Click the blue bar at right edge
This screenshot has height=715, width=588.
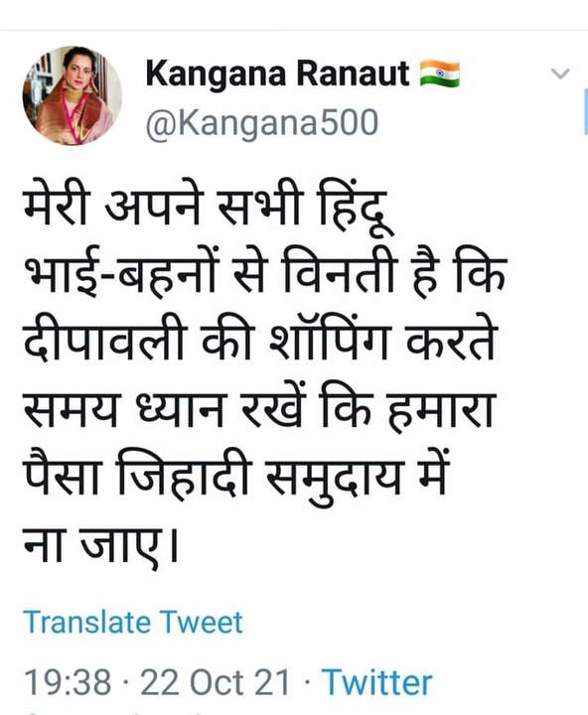point(586,112)
